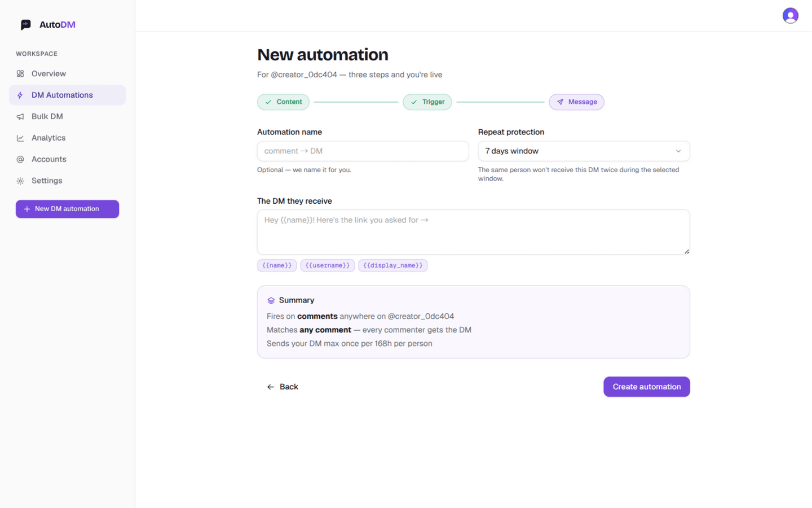Click the Accounts at-sign icon
Screen dimensions: 812x508
tap(20, 160)
